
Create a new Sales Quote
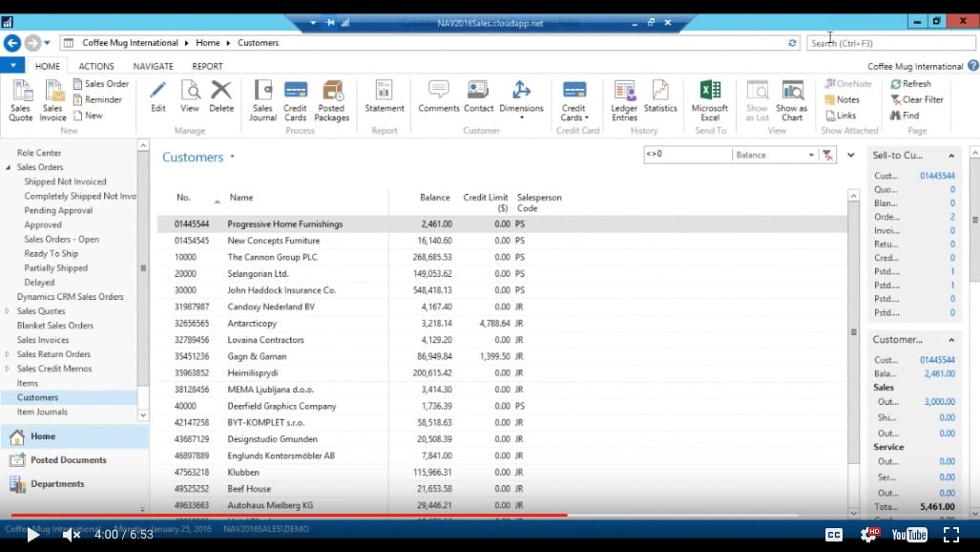(x=21, y=100)
